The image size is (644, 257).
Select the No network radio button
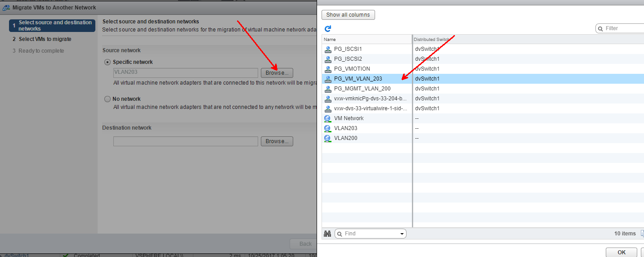[107, 99]
